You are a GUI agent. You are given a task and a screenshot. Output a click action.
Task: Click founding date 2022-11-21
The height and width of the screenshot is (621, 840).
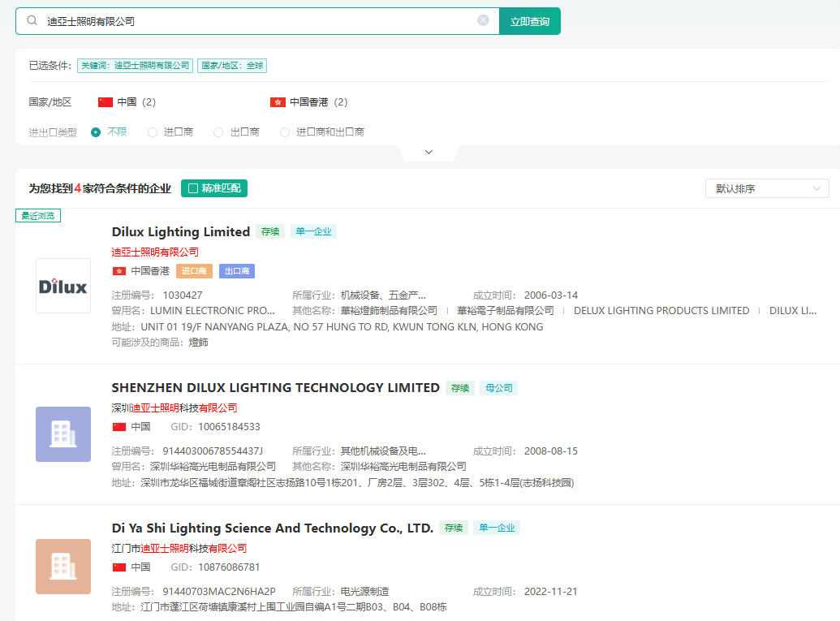[x=551, y=592]
